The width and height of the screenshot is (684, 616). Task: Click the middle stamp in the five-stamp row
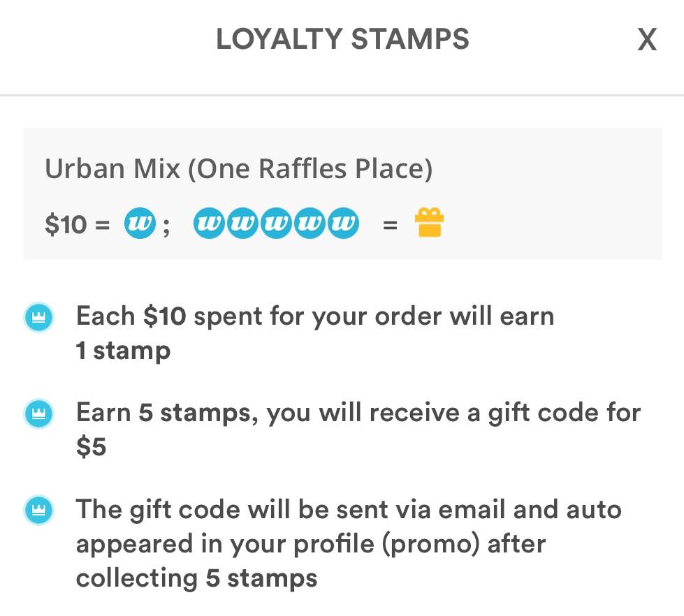click(276, 224)
